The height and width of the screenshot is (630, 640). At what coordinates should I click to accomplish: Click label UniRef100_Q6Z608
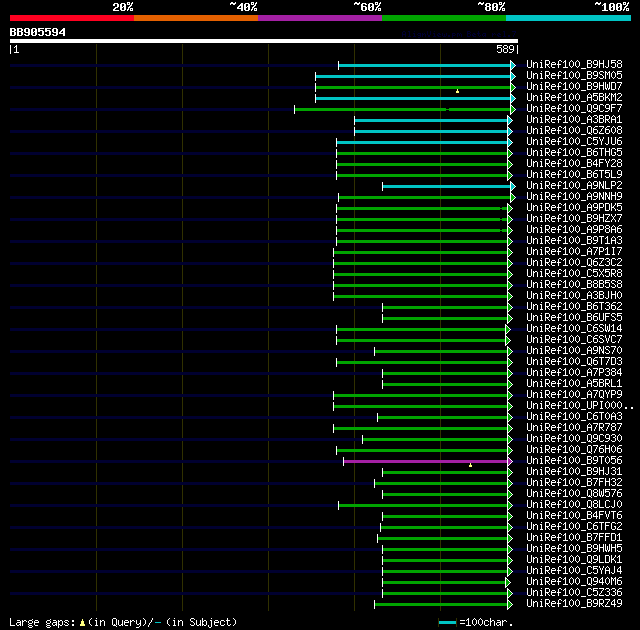(x=574, y=131)
